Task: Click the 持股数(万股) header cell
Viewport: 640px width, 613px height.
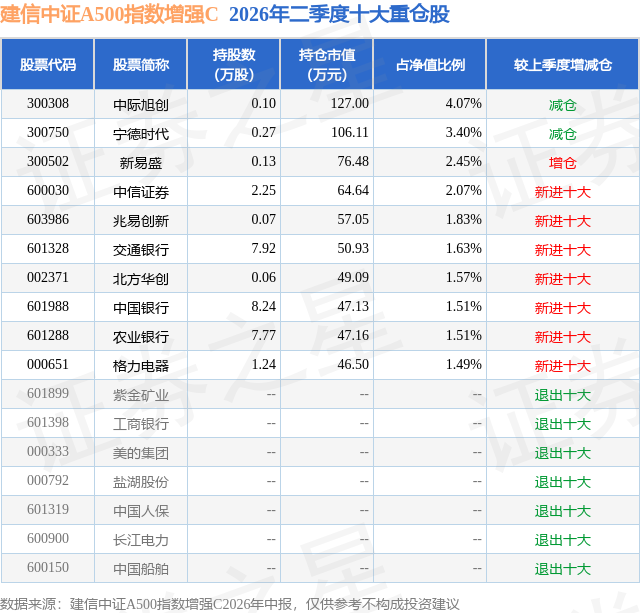Action: click(234, 64)
